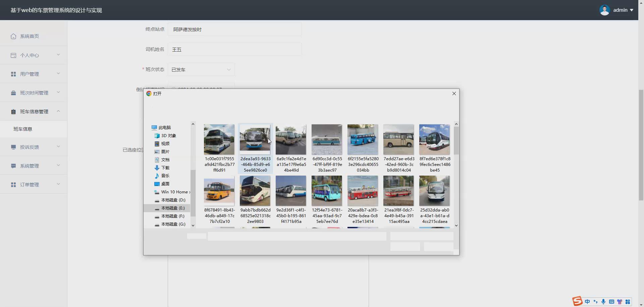644x307 pixels.
Task: Select 本地磁盘 (D:) drive
Action: pos(170,200)
